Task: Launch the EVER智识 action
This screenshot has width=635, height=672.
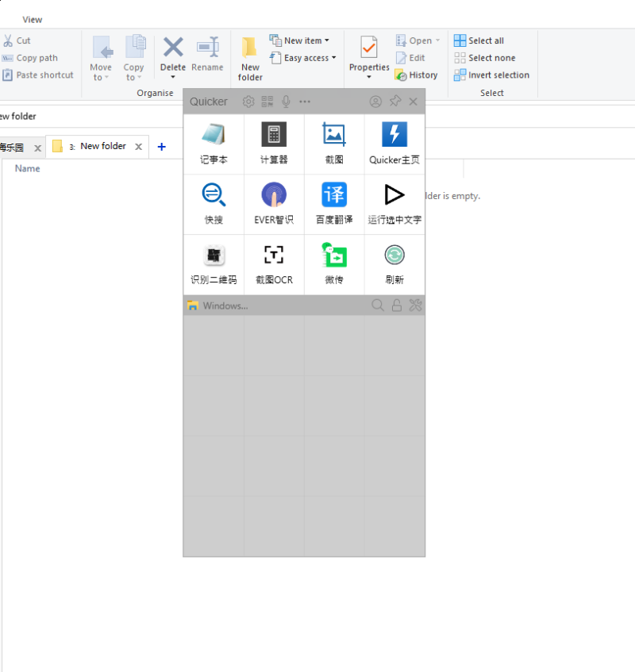Action: coord(274,205)
